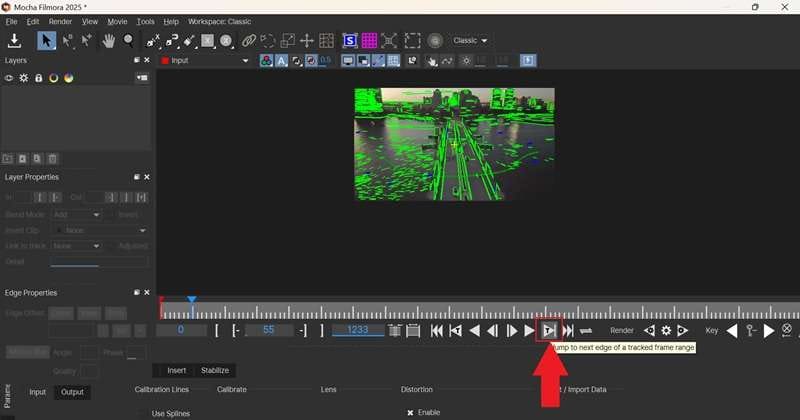Click the brightness sun icon in view toolbar
This screenshot has width=800, height=420.
coord(466,61)
